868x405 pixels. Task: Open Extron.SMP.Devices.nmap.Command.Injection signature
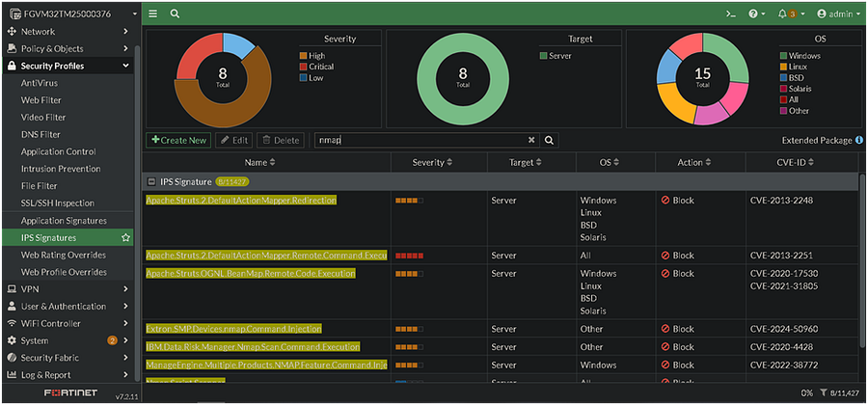[x=233, y=329]
